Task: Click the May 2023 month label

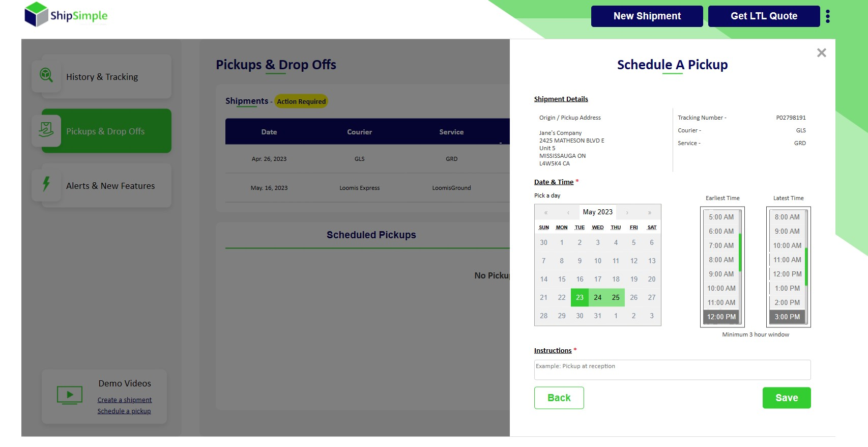Action: click(598, 212)
